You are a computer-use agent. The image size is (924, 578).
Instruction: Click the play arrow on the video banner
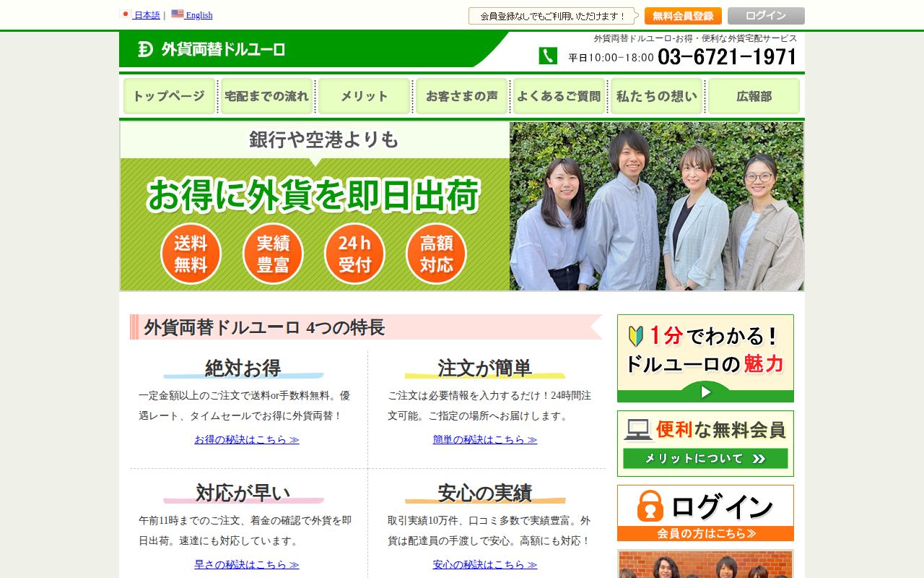pos(705,392)
